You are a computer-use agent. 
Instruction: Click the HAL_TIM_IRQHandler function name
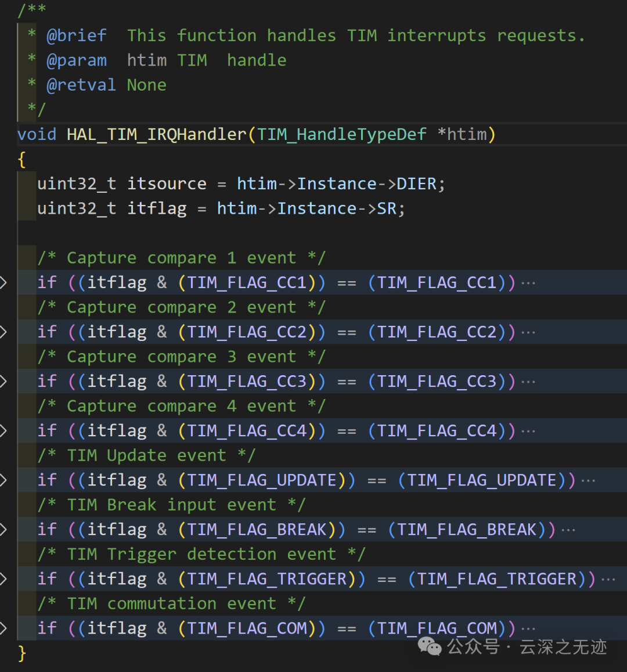(x=157, y=135)
